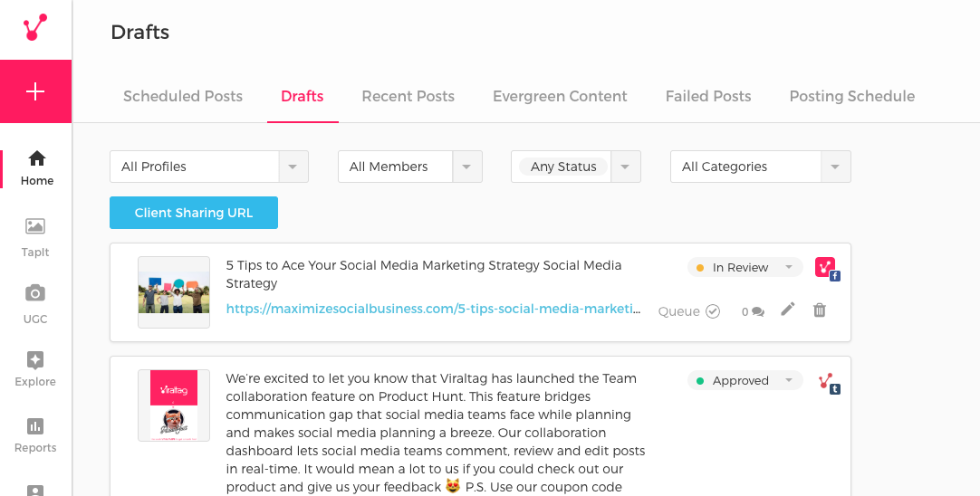980x496 pixels.
Task: Toggle Queue checkmark on the first draft
Action: click(713, 311)
